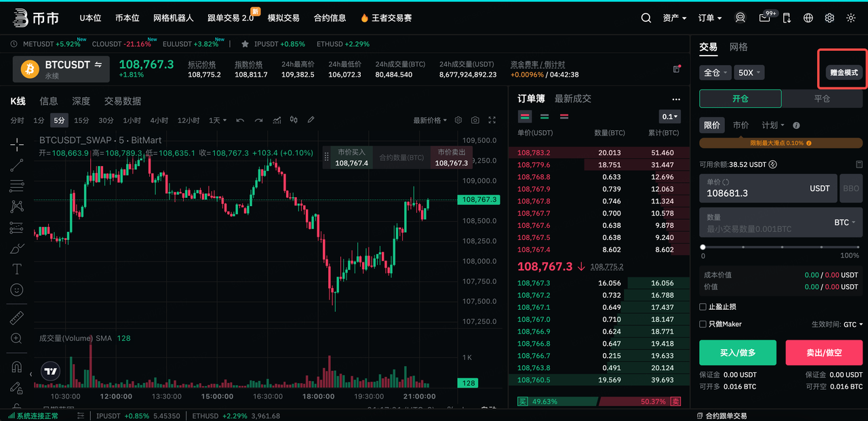Click the 买入/做多 buy long button
This screenshot has width=868, height=421.
click(738, 353)
